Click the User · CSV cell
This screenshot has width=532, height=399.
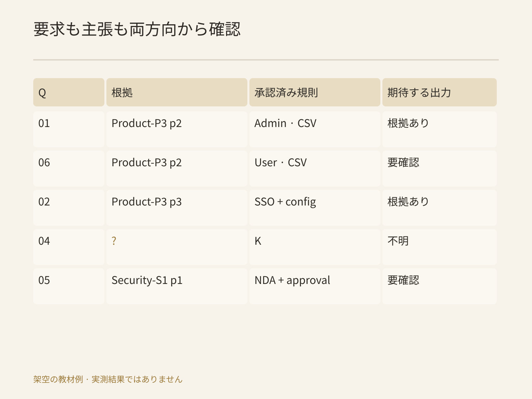[315, 169]
